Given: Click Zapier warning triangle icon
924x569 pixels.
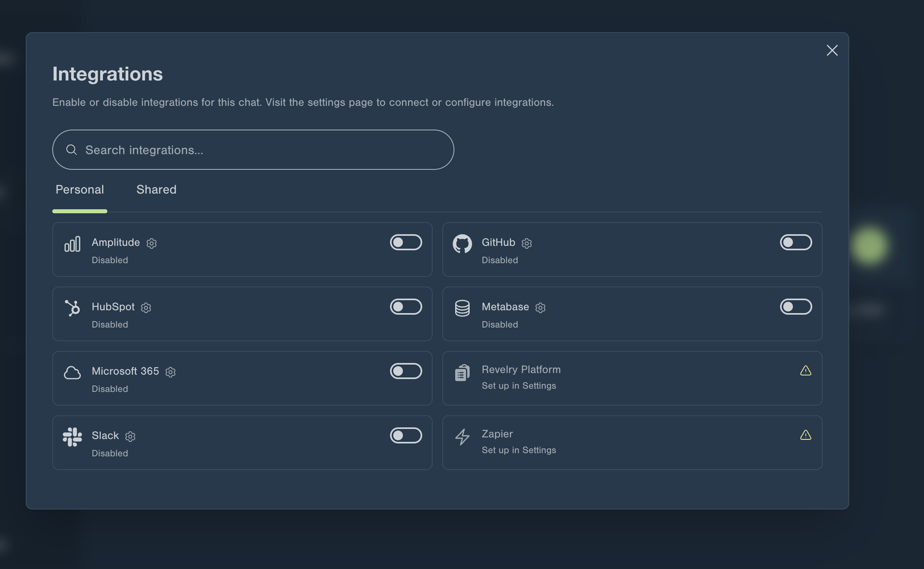Looking at the screenshot, I should (x=806, y=435).
